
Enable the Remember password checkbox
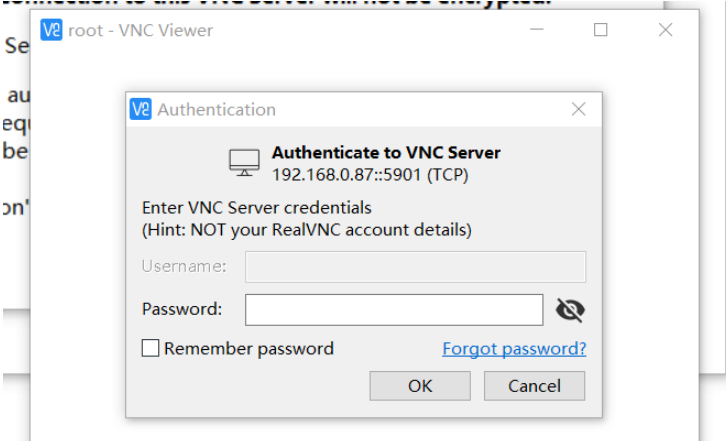[151, 349]
